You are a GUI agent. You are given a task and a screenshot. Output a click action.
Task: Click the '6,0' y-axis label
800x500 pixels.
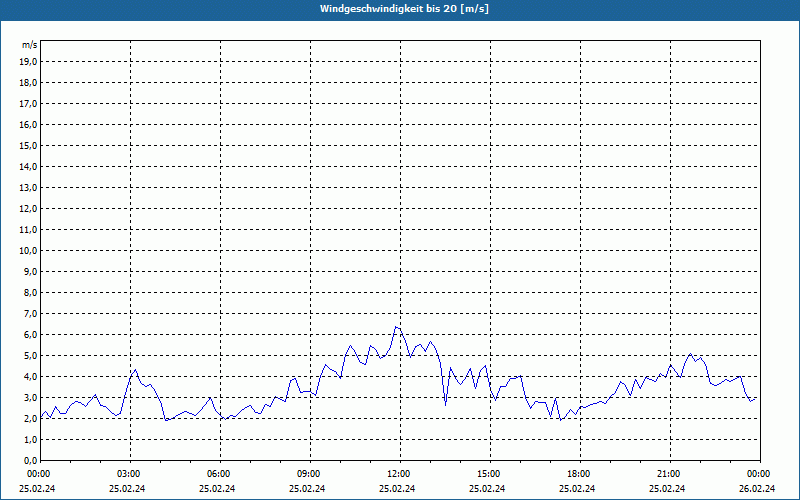point(30,335)
